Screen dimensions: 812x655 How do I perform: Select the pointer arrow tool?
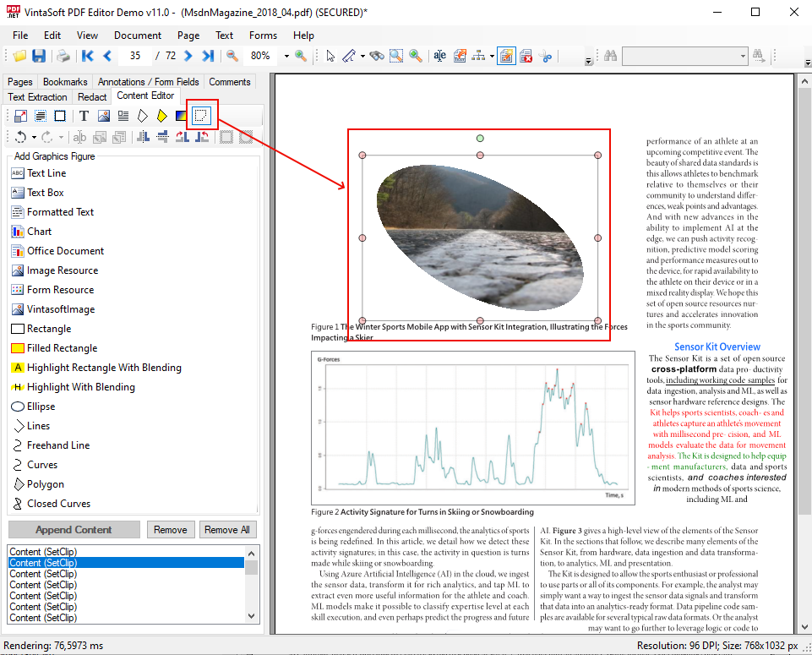click(330, 56)
